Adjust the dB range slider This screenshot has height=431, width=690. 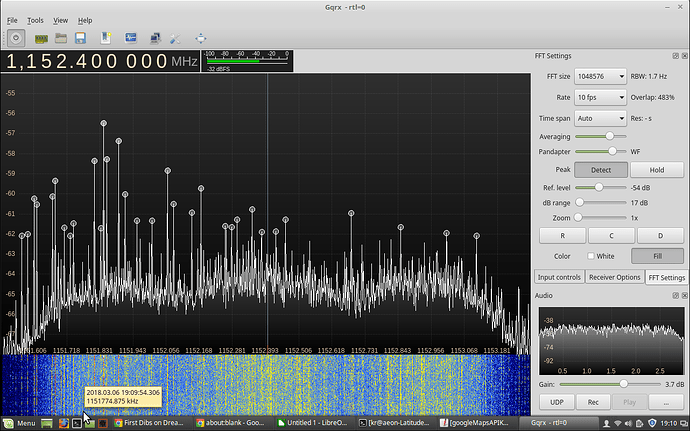click(x=601, y=203)
